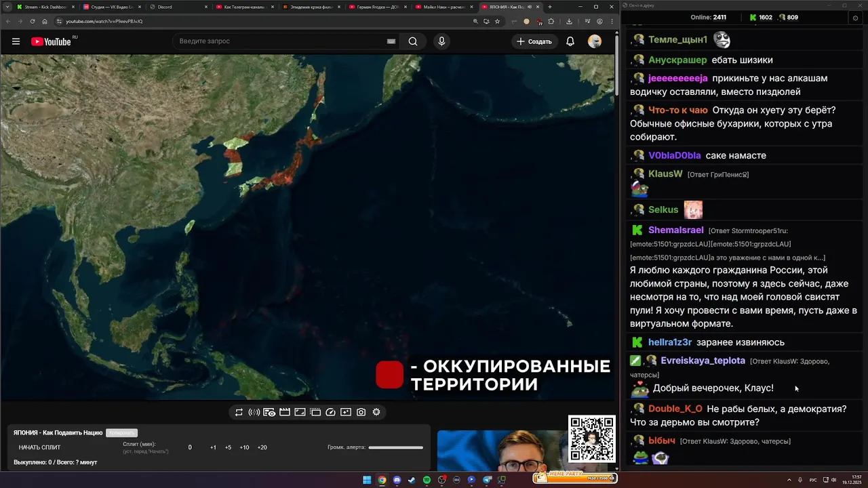Viewport: 868px width, 488px height.
Task: Open a new browser tab with plus
Action: [550, 7]
